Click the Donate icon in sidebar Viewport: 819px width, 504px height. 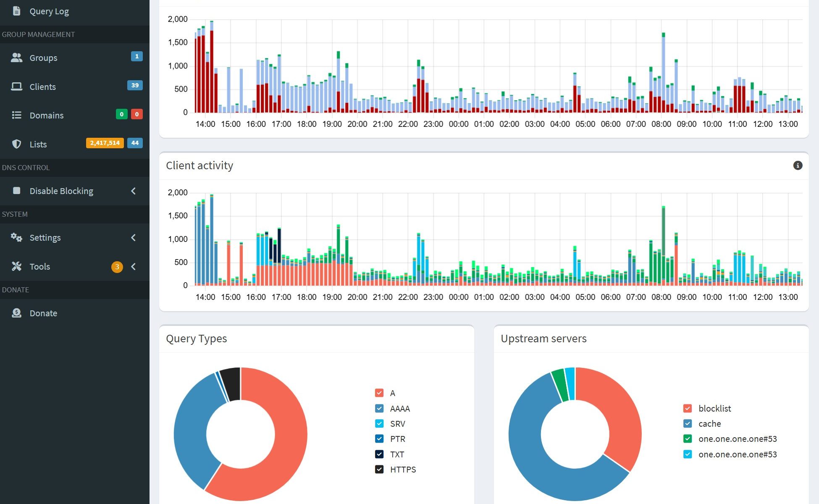[16, 313]
